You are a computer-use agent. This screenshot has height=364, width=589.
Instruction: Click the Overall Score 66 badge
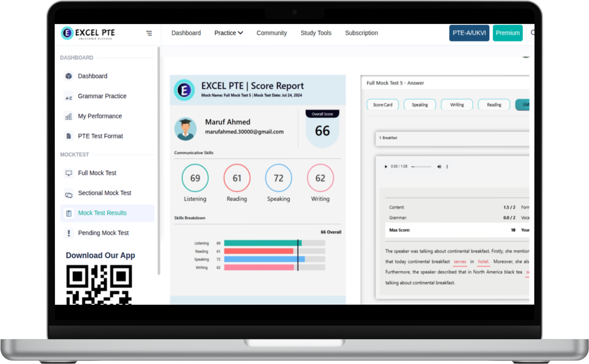pos(322,129)
